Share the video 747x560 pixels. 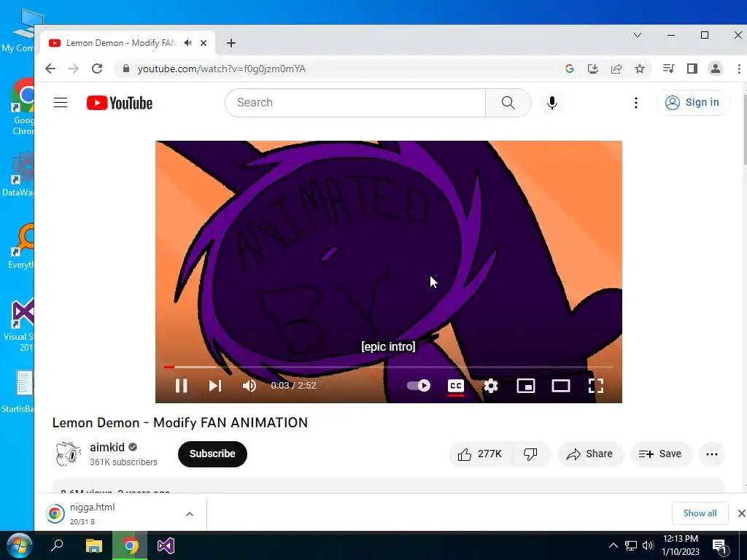point(589,454)
